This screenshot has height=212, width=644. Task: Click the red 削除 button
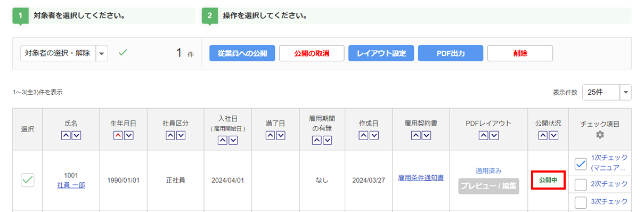[520, 53]
